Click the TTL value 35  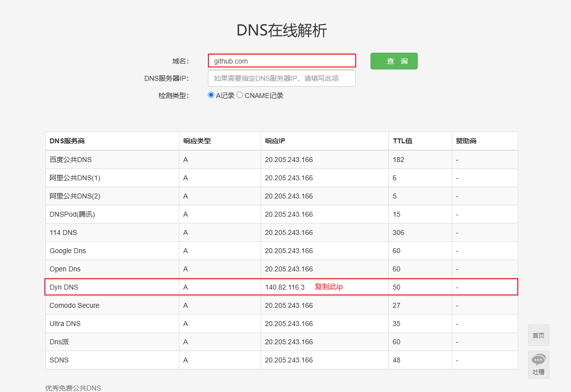[x=397, y=324]
